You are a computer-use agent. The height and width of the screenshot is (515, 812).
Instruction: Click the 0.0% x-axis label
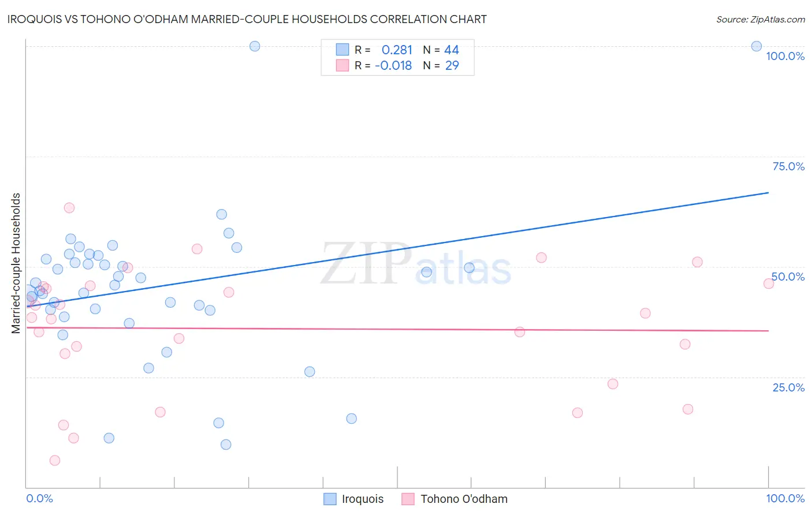point(39,498)
